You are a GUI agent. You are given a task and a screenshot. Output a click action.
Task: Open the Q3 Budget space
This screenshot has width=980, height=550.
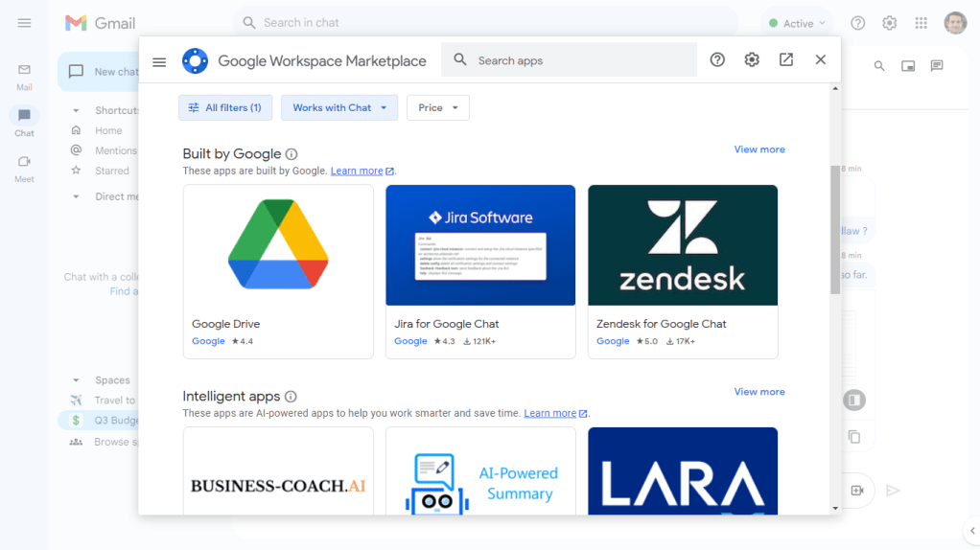pyautogui.click(x=98, y=420)
